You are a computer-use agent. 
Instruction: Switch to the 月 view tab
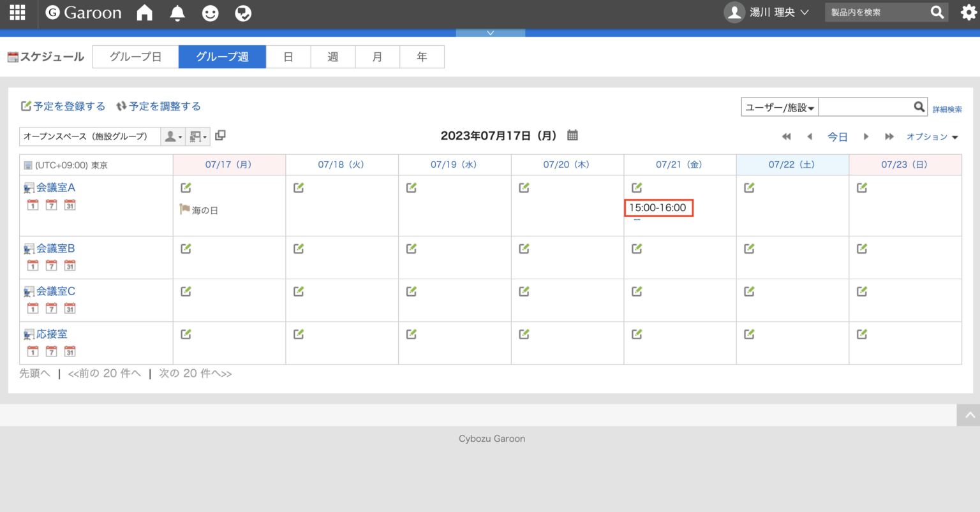pos(377,57)
